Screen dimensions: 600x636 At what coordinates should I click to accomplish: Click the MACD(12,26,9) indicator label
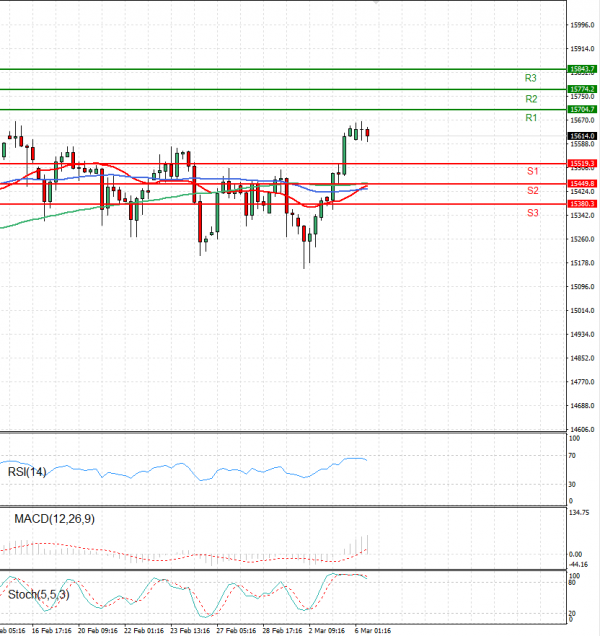pos(54,519)
